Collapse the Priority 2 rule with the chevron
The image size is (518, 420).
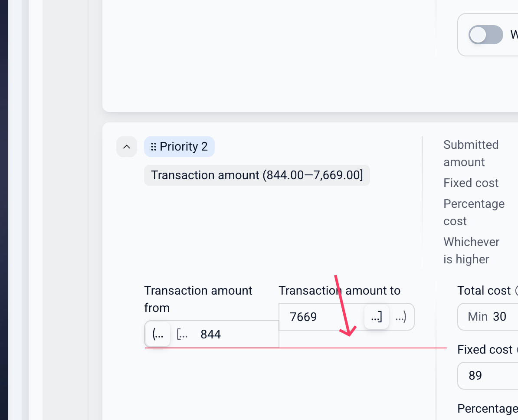[x=127, y=147]
